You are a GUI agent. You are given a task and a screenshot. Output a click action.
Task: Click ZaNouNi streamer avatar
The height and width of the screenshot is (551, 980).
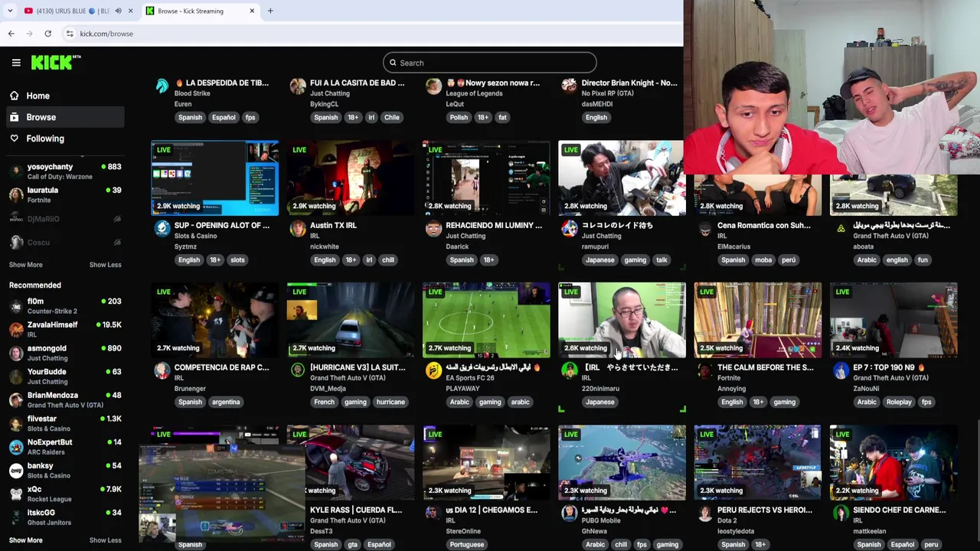coord(841,370)
